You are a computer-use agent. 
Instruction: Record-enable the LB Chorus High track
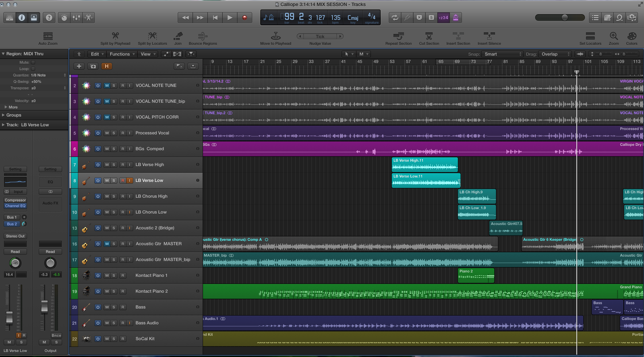[x=123, y=196]
